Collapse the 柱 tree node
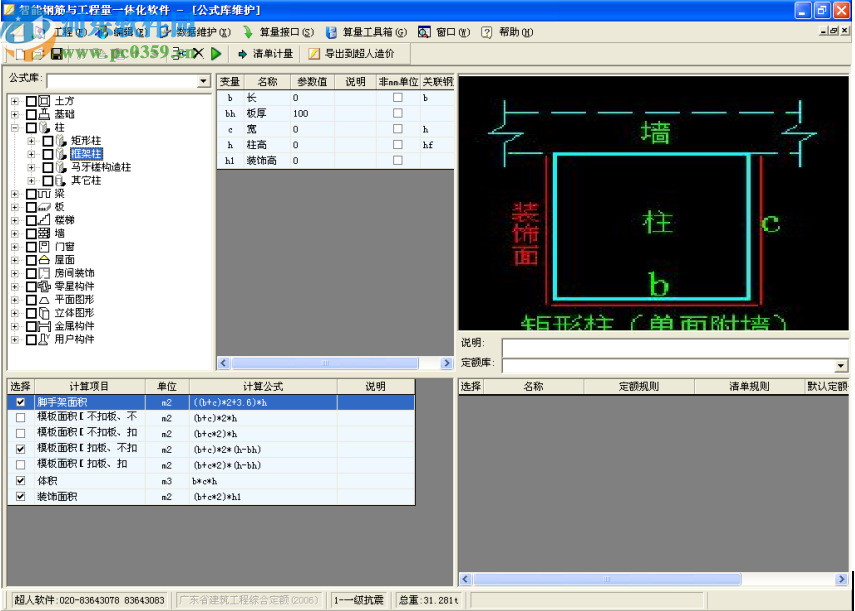855x611 pixels. (x=14, y=128)
